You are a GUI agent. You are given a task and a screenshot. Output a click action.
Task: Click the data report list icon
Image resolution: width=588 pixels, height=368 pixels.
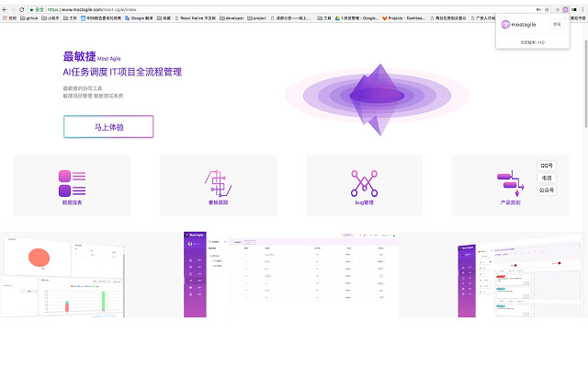coord(72,183)
